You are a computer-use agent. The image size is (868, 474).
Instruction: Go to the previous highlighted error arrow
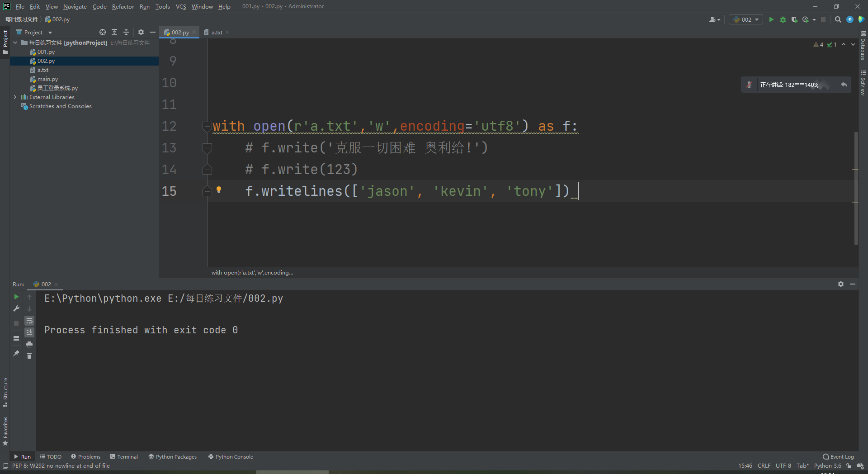tap(844, 44)
